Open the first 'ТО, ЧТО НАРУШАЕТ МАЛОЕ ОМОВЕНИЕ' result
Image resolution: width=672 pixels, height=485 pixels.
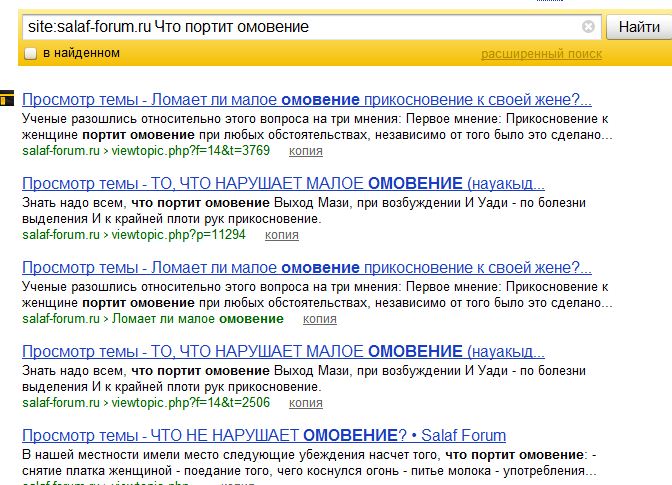click(283, 183)
